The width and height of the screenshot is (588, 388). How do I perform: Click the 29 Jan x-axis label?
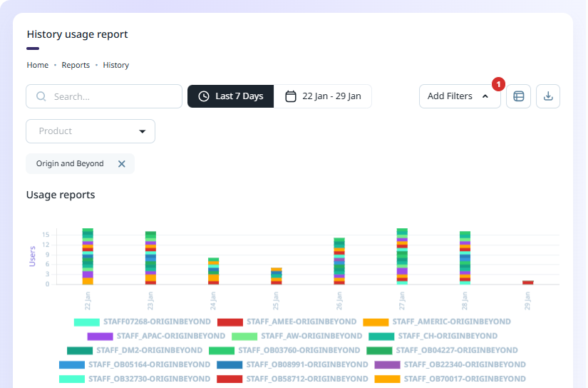coord(527,301)
